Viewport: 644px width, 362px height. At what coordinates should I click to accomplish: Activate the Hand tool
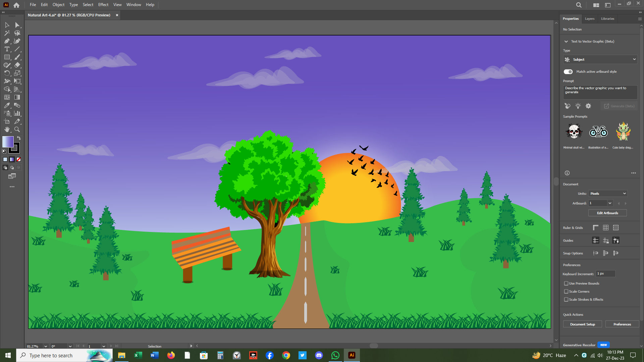7,130
